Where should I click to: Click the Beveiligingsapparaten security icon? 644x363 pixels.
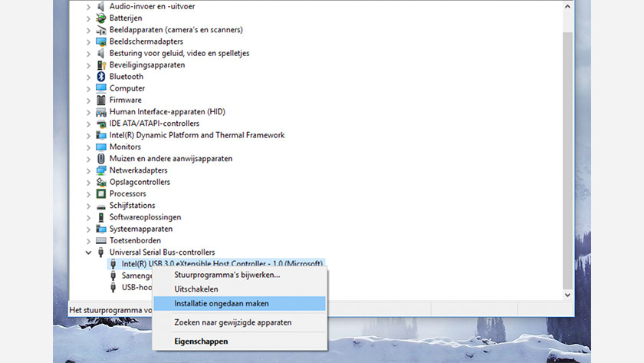(x=101, y=65)
